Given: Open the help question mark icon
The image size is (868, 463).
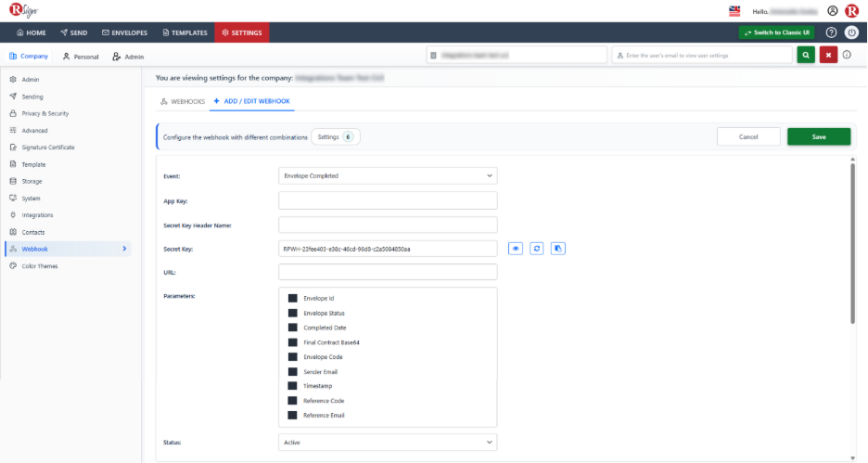Looking at the screenshot, I should pyautogui.click(x=831, y=32).
